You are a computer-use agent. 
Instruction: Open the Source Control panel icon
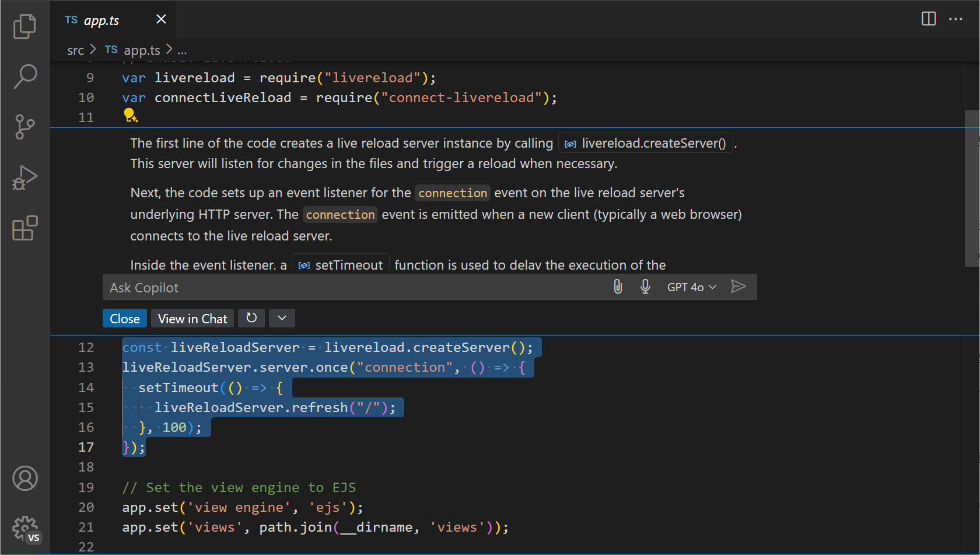(24, 127)
